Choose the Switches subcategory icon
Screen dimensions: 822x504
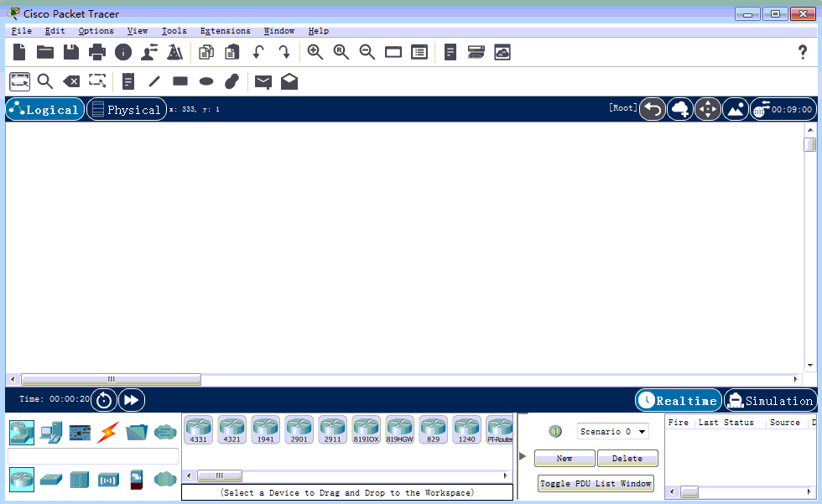click(x=51, y=480)
